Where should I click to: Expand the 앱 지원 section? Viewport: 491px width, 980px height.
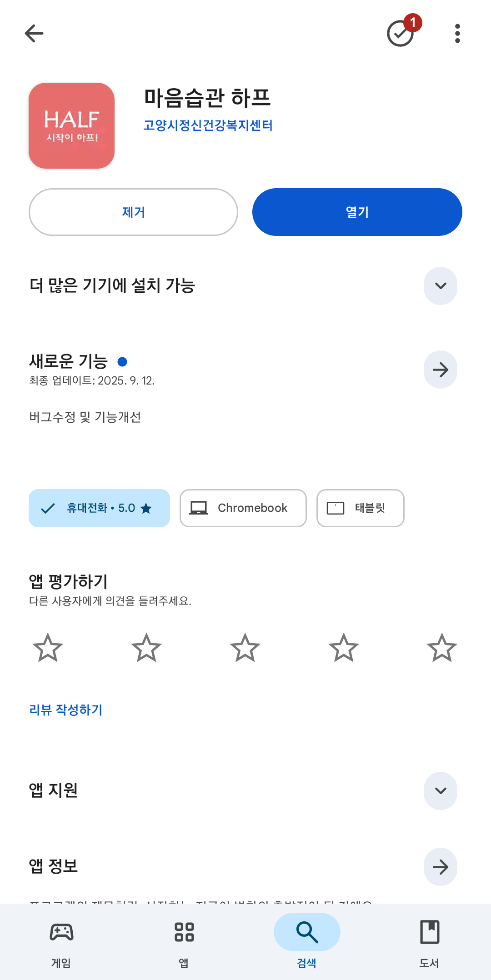pos(440,791)
